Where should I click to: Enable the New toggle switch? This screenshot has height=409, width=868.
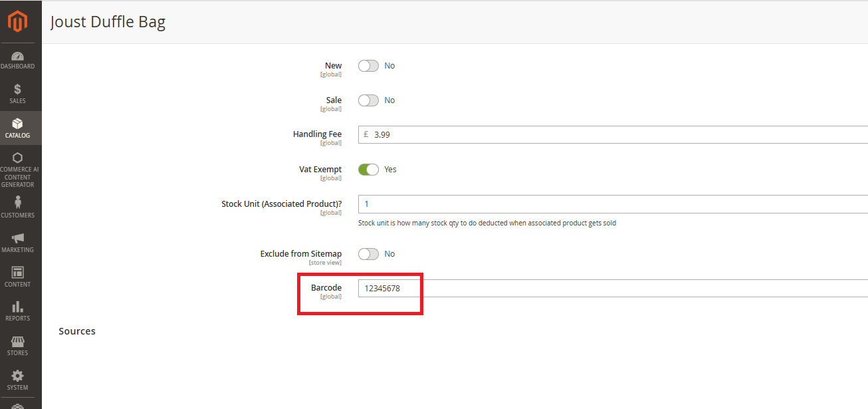[368, 66]
